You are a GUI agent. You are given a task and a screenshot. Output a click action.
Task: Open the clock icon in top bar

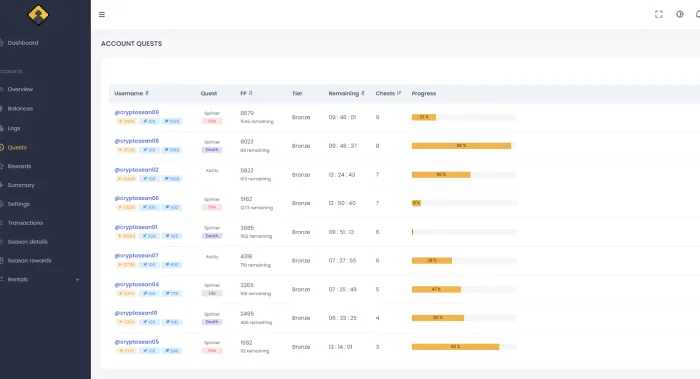point(679,14)
